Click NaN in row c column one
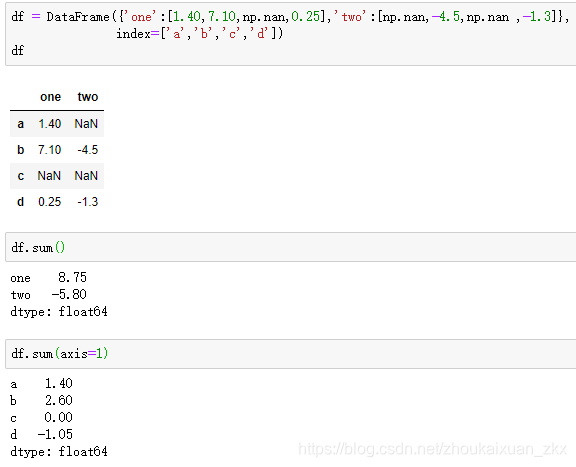Viewport: 576px width, 467px height. 49,176
